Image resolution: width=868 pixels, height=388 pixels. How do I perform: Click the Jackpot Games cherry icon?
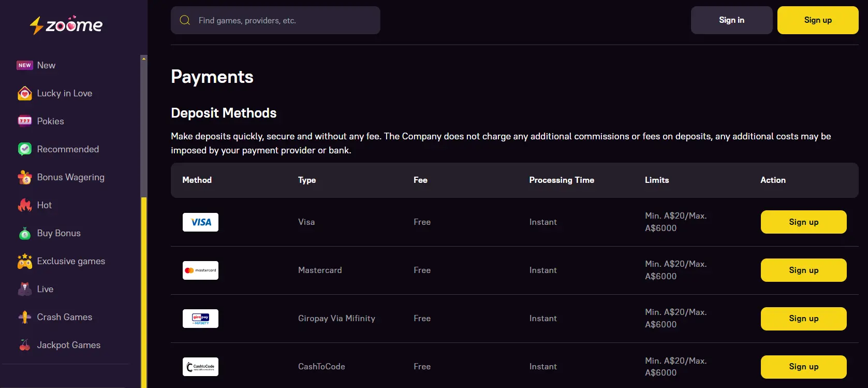24,345
